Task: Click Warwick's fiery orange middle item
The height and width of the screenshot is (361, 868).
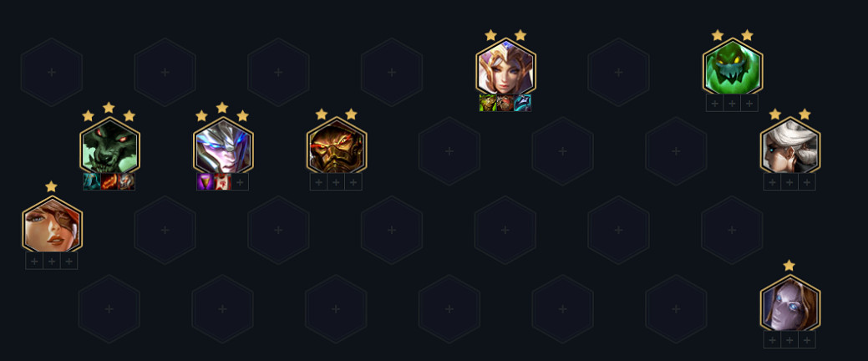Action: click(109, 181)
